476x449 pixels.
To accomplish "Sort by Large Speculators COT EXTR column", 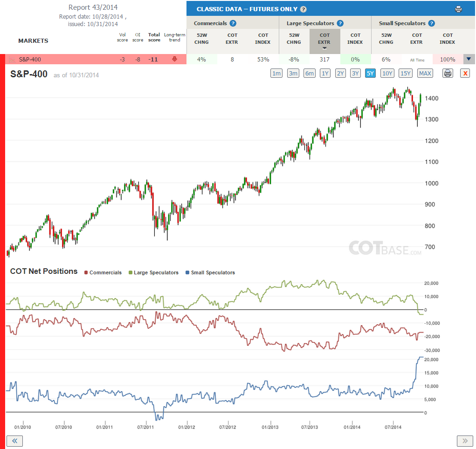I will click(324, 41).
